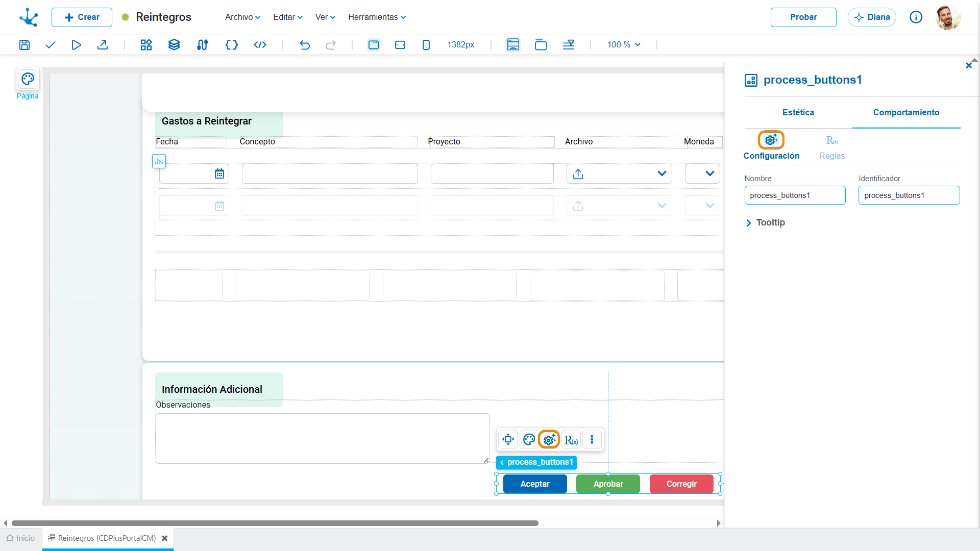Viewport: 980px width, 551px height.
Task: Click the undo arrow icon
Action: pyautogui.click(x=305, y=45)
